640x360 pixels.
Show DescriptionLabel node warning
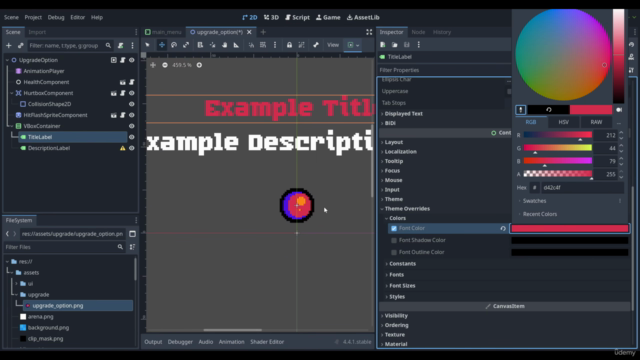[122, 148]
